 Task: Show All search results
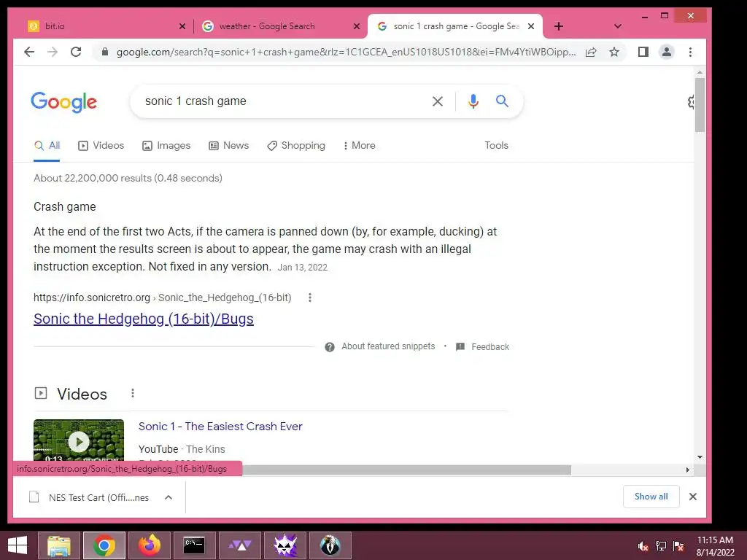tap(47, 145)
